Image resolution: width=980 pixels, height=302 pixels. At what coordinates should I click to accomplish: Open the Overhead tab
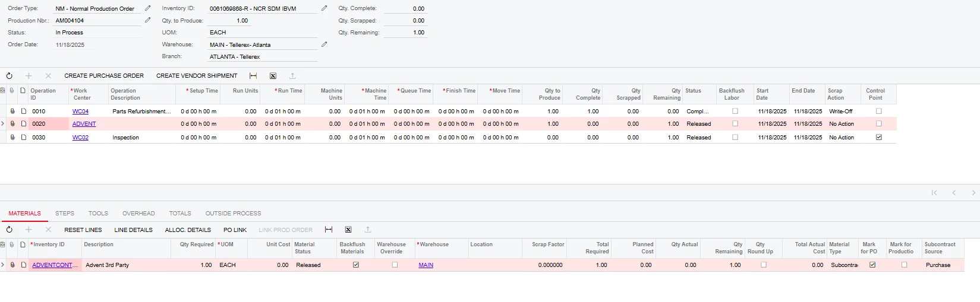pyautogui.click(x=138, y=214)
